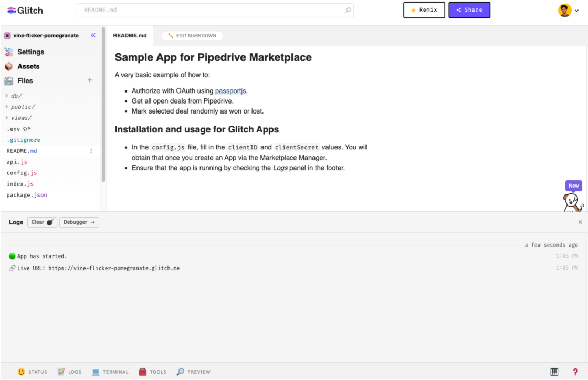The image size is (588, 380).
Task: Collapse the sidebar with double chevron
Action: (x=93, y=35)
